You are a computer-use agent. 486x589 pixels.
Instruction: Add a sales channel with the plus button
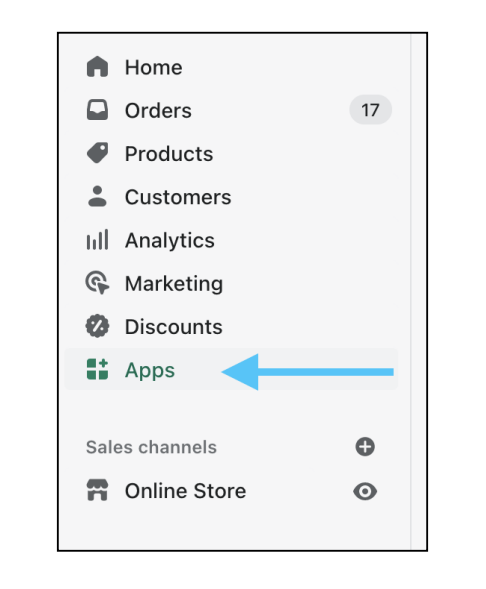pos(365,447)
